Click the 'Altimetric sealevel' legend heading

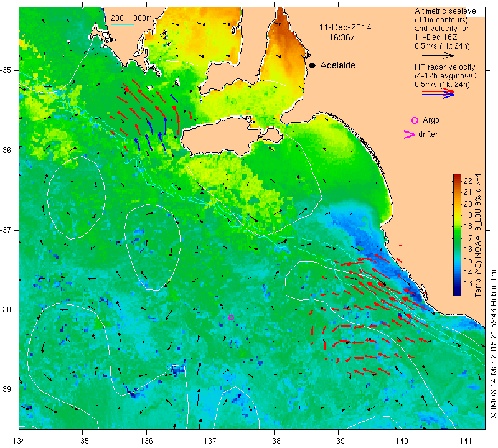pyautogui.click(x=446, y=11)
